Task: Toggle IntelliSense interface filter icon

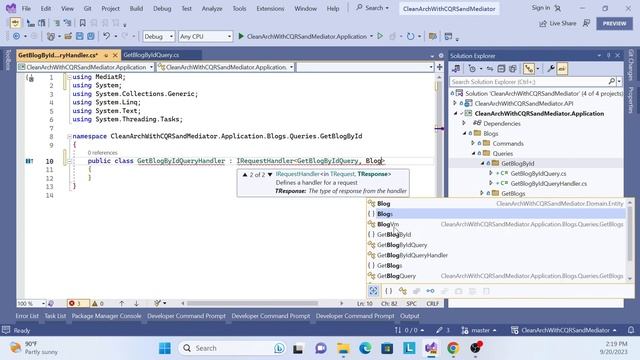Action: pyautogui.click(x=430, y=291)
